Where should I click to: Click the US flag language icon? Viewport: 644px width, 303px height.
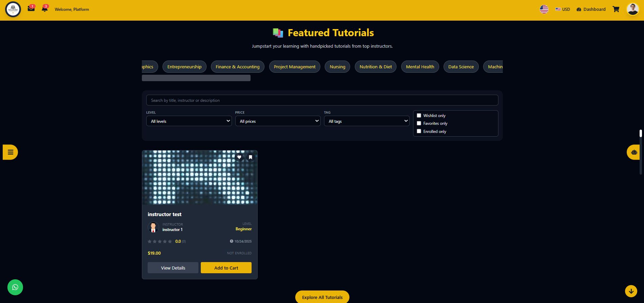(544, 9)
